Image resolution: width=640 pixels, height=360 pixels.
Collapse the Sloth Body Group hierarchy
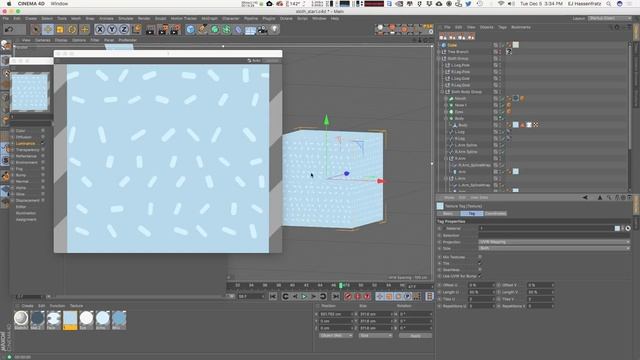442,92
